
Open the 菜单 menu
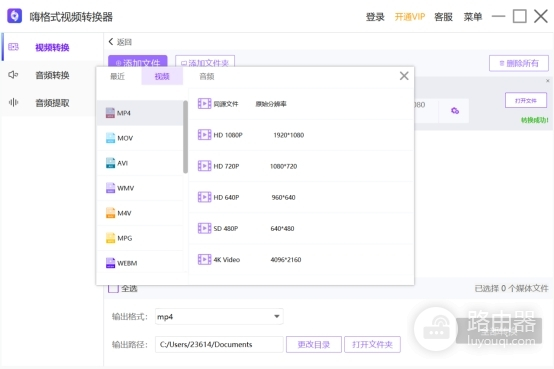coord(473,17)
